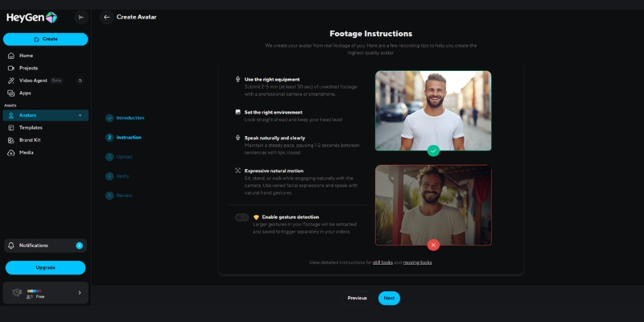Click the Introduction completed checkmark icon
Image resolution: width=644 pixels, height=322 pixels.
point(109,118)
